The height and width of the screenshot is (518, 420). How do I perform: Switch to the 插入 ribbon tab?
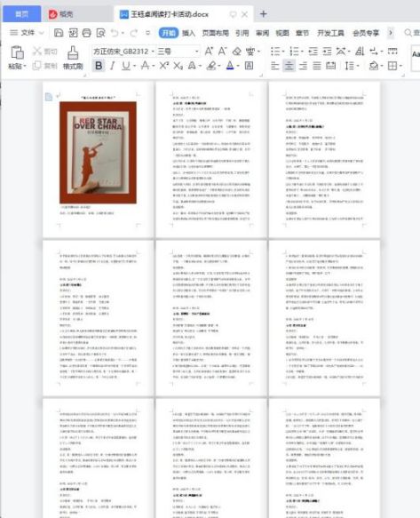click(x=188, y=33)
